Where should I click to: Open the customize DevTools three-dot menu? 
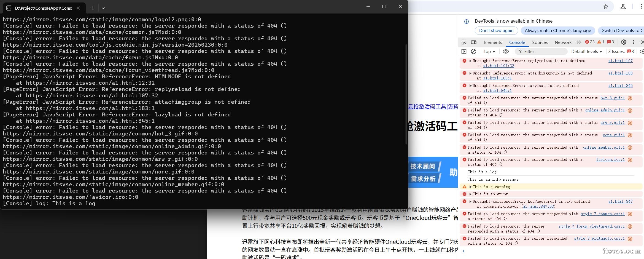click(633, 42)
